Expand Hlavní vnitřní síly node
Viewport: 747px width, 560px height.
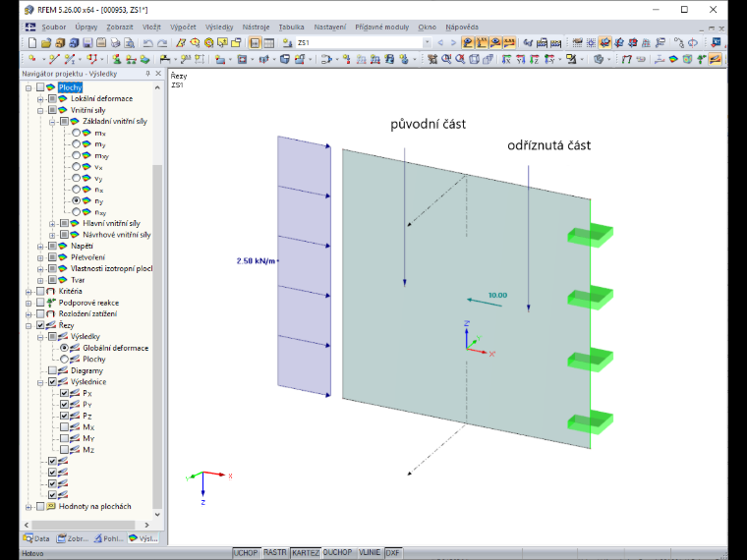[x=52, y=223]
